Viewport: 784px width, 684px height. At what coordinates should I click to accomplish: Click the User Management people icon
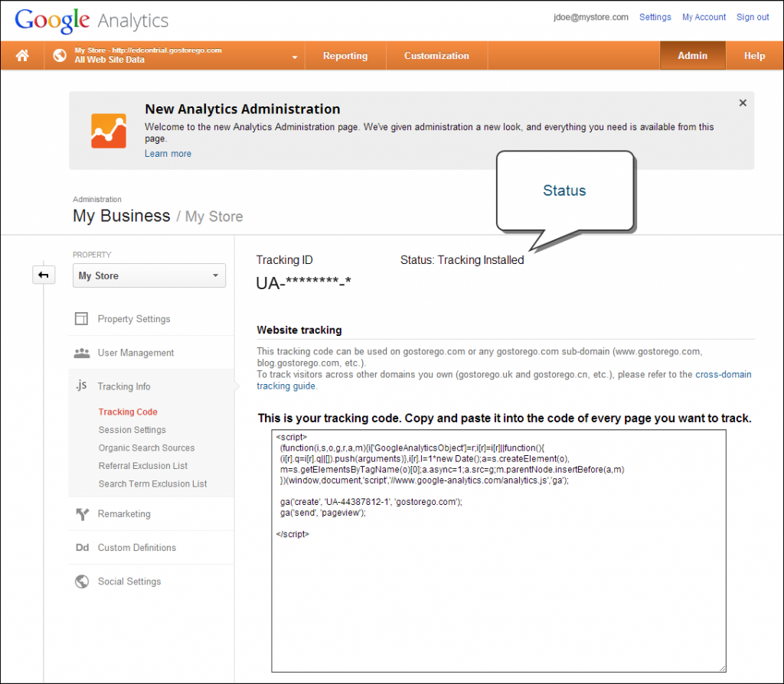pos(81,353)
